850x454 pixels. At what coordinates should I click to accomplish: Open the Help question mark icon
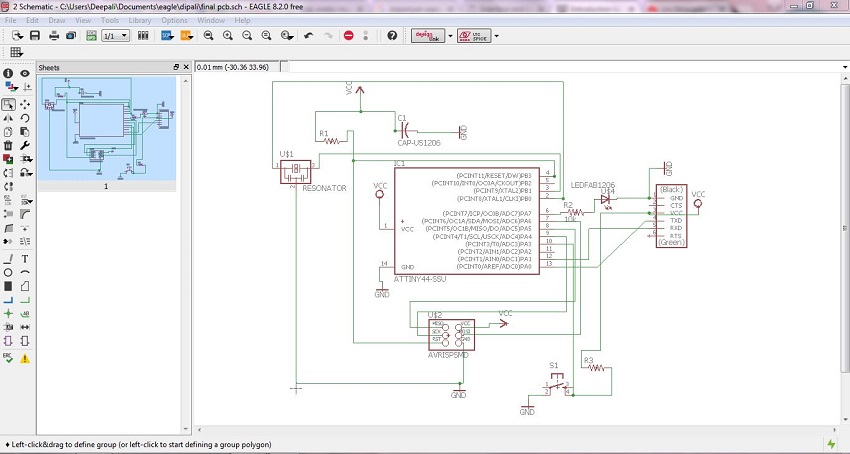392,35
